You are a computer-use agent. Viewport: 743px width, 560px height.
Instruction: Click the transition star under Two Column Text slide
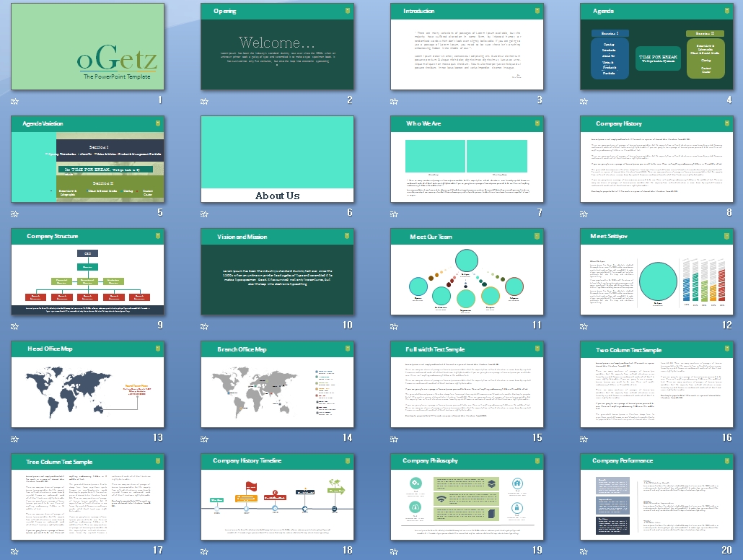click(x=584, y=439)
